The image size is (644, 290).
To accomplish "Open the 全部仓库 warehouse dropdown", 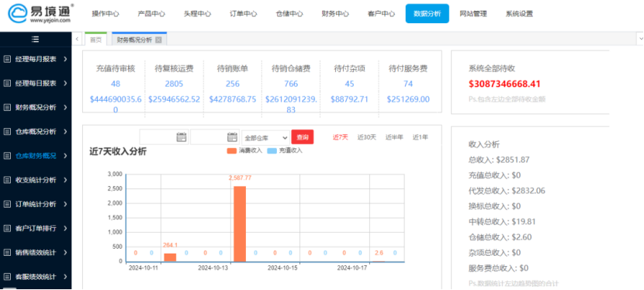I will pos(265,137).
